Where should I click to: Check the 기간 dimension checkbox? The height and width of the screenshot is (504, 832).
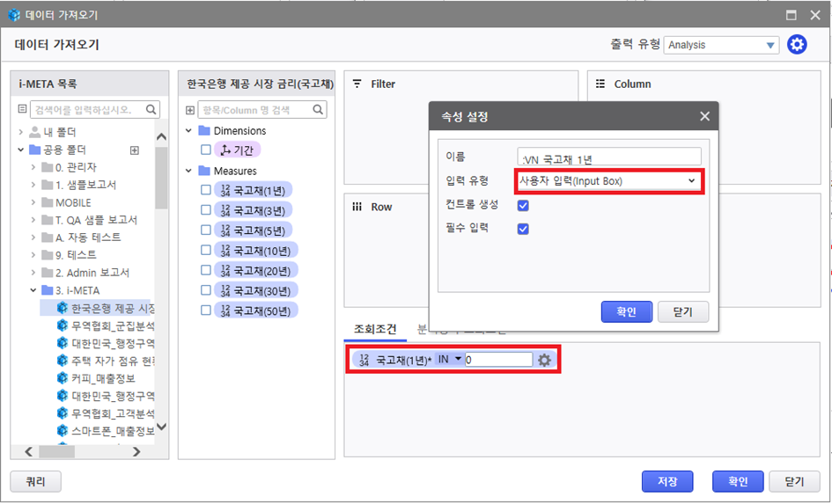pyautogui.click(x=206, y=150)
